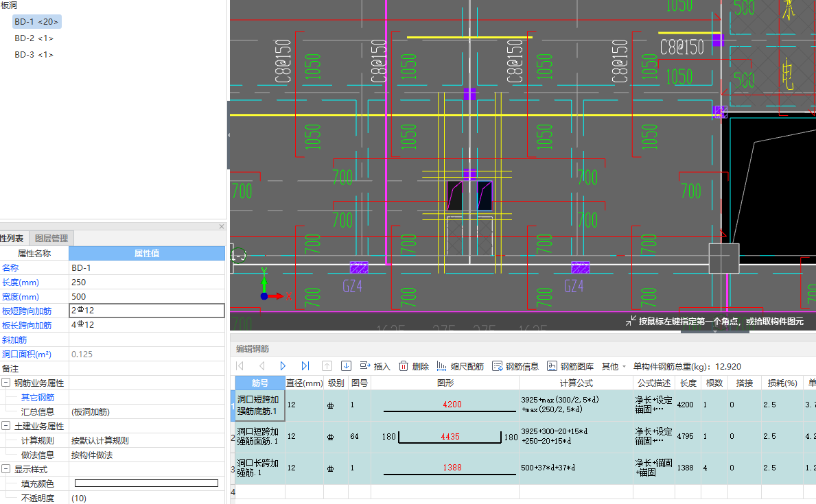This screenshot has width=816, height=504.
Task: Go to next rebar record arrow
Action: (x=283, y=366)
